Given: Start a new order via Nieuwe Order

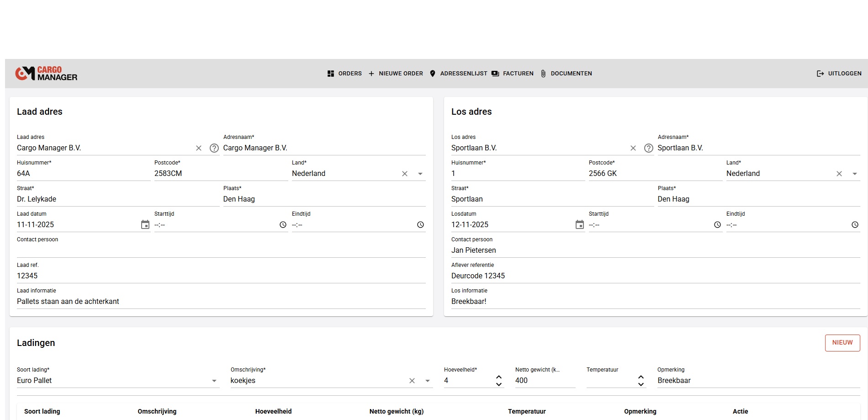Looking at the screenshot, I should [396, 74].
